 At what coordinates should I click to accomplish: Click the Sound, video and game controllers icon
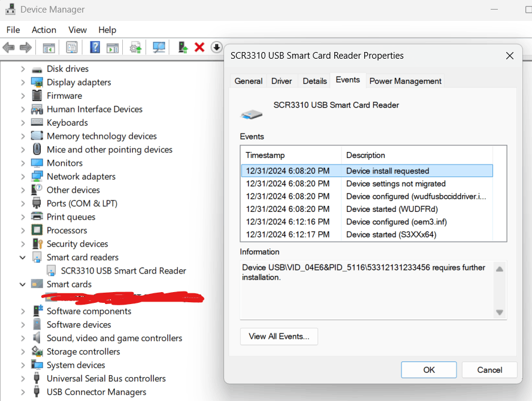pyautogui.click(x=37, y=338)
